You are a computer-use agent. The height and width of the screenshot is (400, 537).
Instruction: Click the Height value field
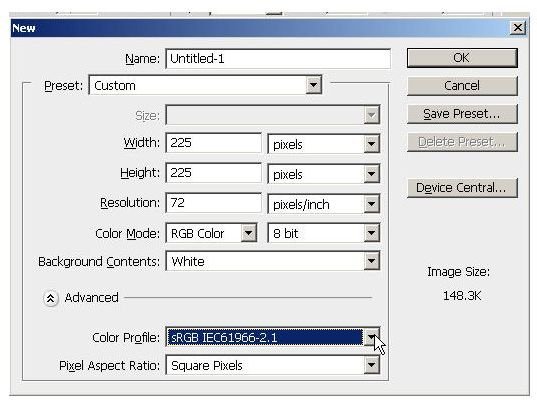[x=213, y=173]
